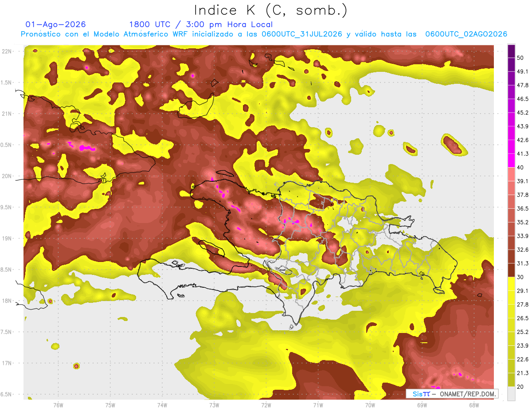Image resolution: width=532 pixels, height=411 pixels.
Task: Click latitude label "17N"
Action: click(x=7, y=364)
